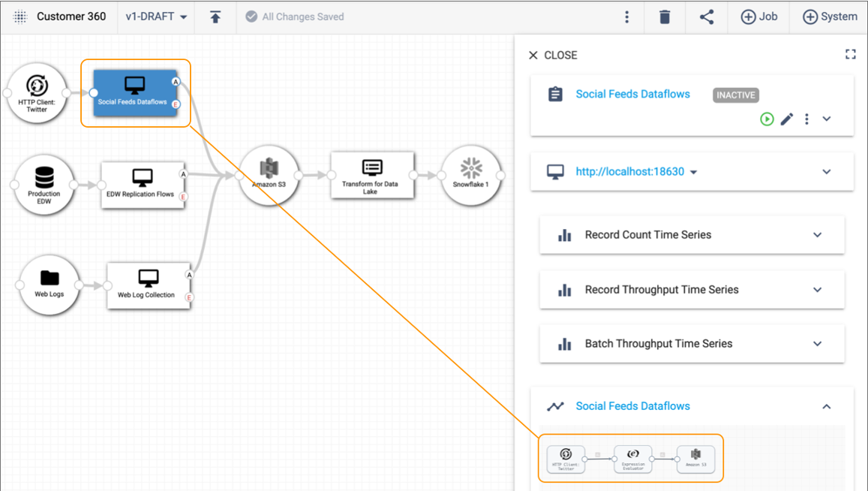Collapse the Social Feeds Dataflows pipeline section

pos(827,407)
